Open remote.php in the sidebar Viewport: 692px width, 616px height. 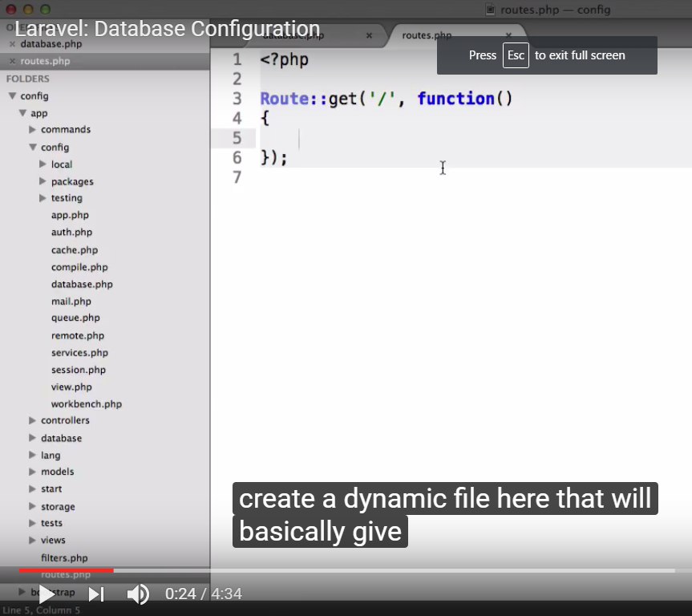78,335
